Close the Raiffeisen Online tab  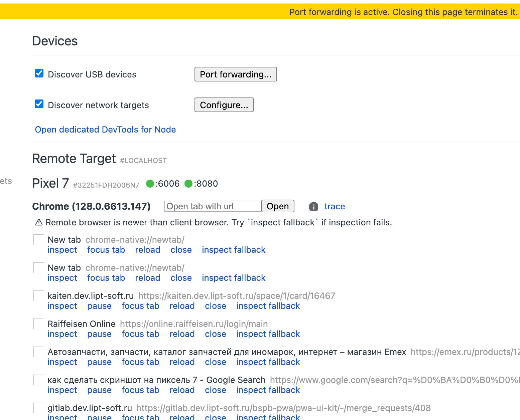tap(216, 334)
